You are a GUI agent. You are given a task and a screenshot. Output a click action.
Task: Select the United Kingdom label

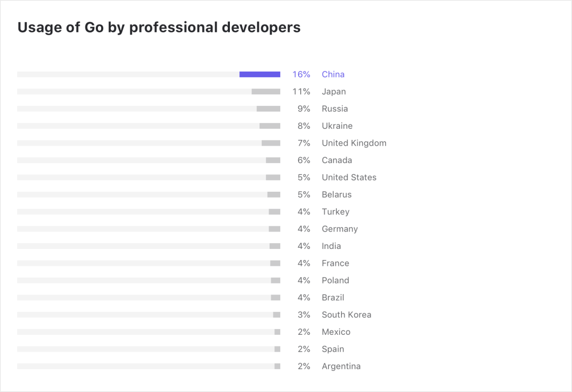point(354,143)
